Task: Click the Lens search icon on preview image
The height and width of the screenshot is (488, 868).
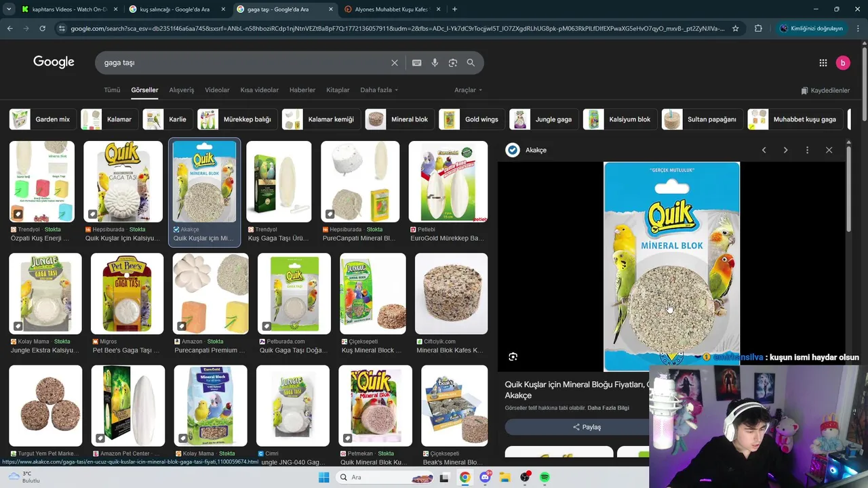Action: pos(513,357)
